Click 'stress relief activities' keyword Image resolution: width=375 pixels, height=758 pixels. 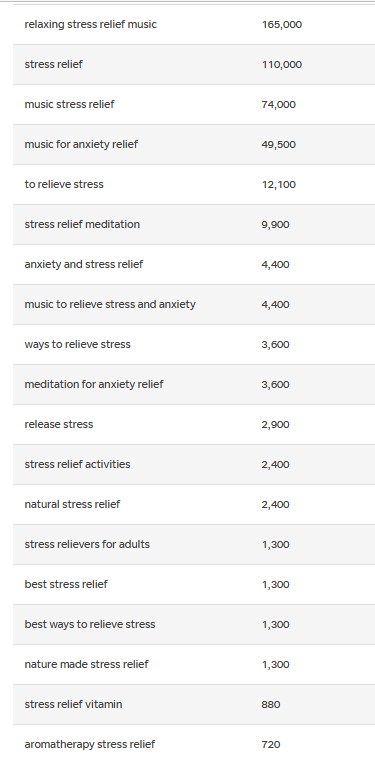click(77, 464)
